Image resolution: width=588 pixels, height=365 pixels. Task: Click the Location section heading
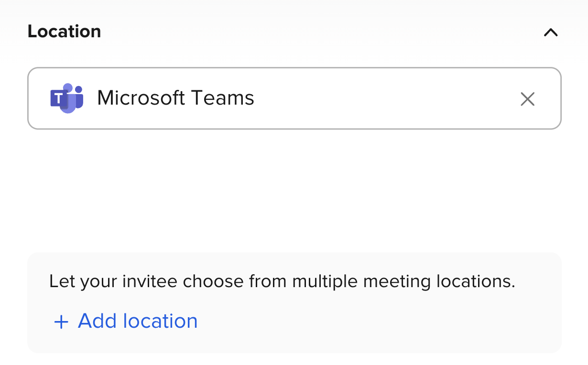tap(64, 32)
